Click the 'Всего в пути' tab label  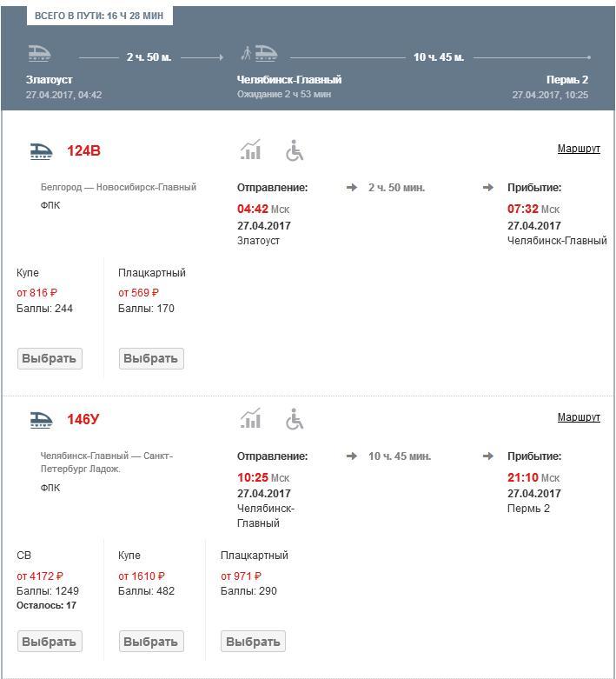coord(99,17)
